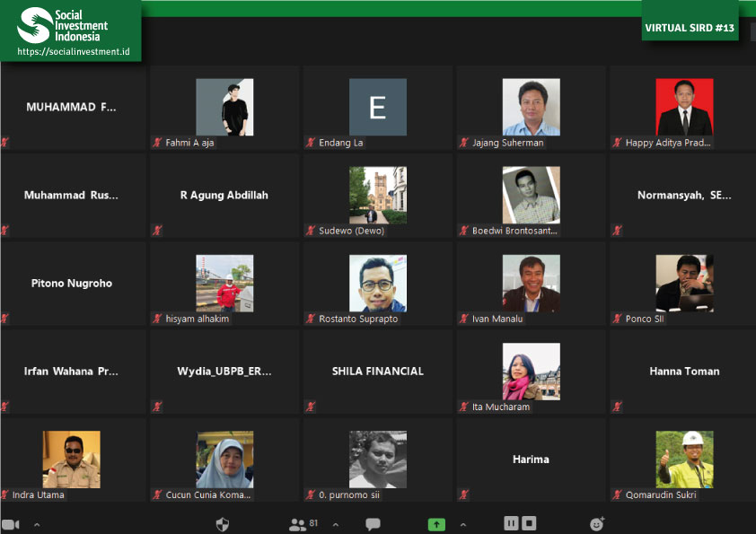Click muted mic icon on Fahmi A aja
Screen dimensions: 756x534
[158, 143]
